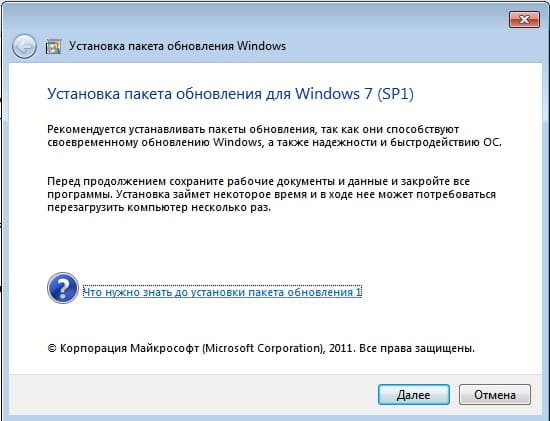This screenshot has height=421, width=550.
Task: Click the round back arrow button
Action: (24, 46)
